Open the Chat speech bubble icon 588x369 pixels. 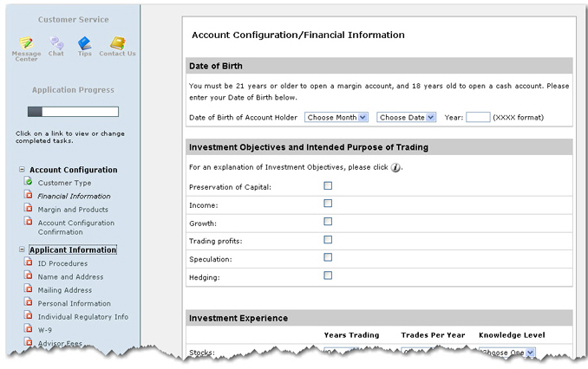56,42
